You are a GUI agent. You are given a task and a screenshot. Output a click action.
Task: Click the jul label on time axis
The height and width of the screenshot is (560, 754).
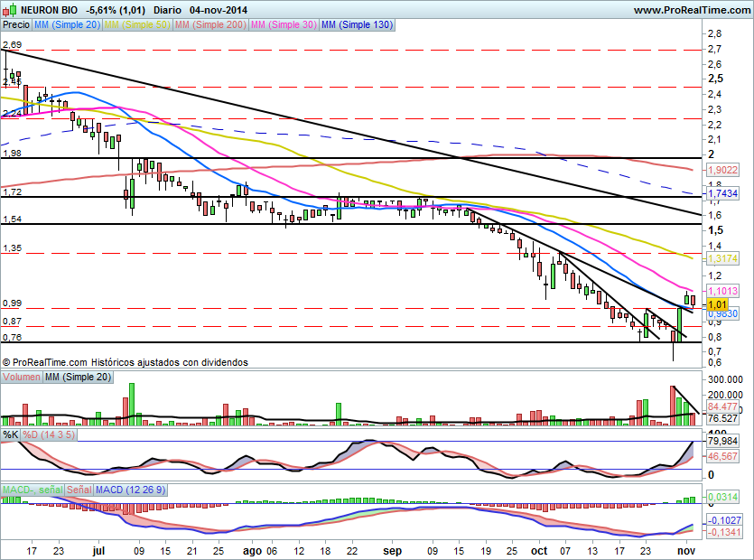click(98, 551)
